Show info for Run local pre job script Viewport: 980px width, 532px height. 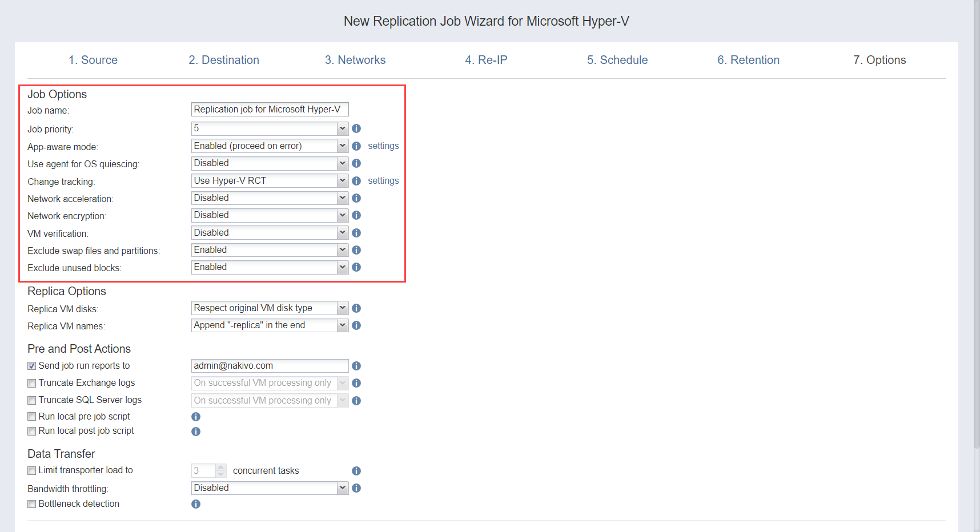[x=196, y=417]
